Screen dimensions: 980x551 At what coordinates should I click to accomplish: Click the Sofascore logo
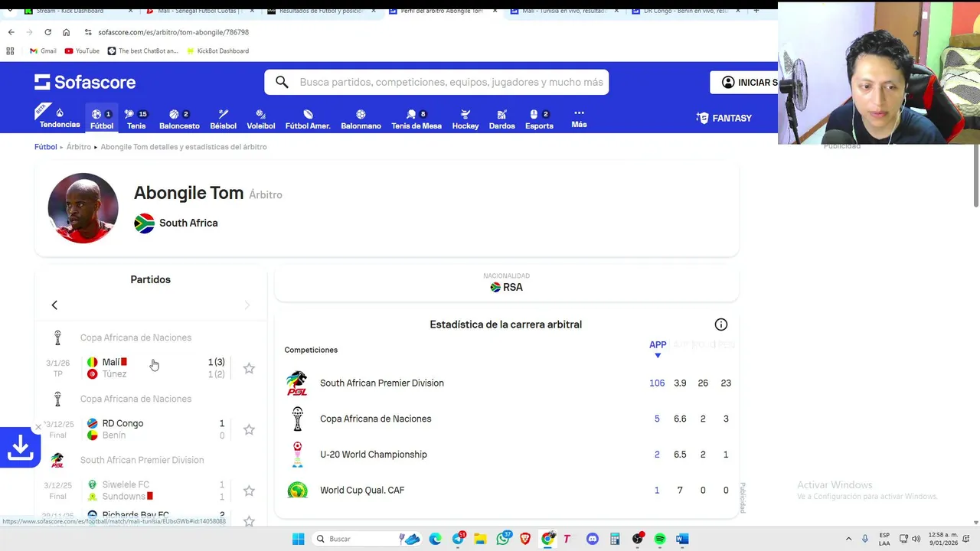(85, 82)
